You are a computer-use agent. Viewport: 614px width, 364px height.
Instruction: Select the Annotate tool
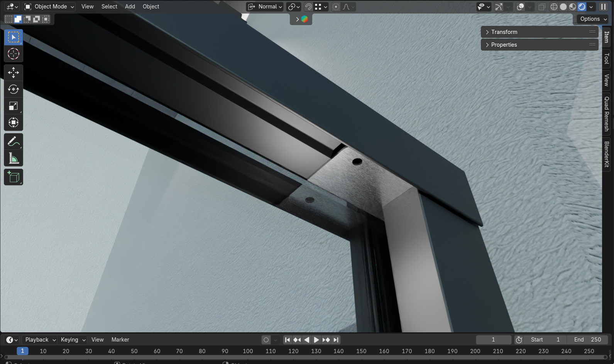point(14,142)
